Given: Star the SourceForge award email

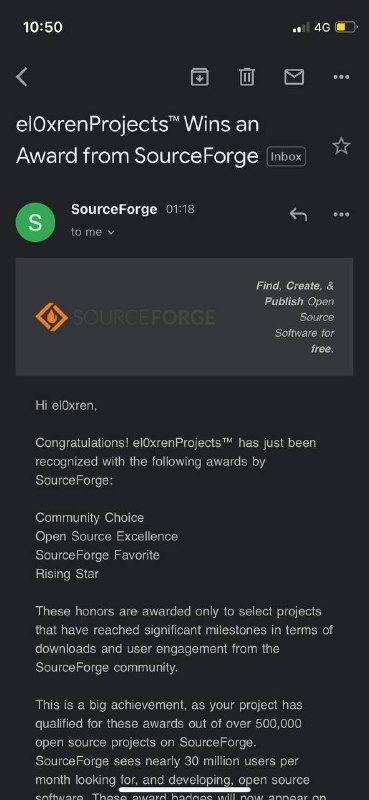Looking at the screenshot, I should click(x=341, y=146).
